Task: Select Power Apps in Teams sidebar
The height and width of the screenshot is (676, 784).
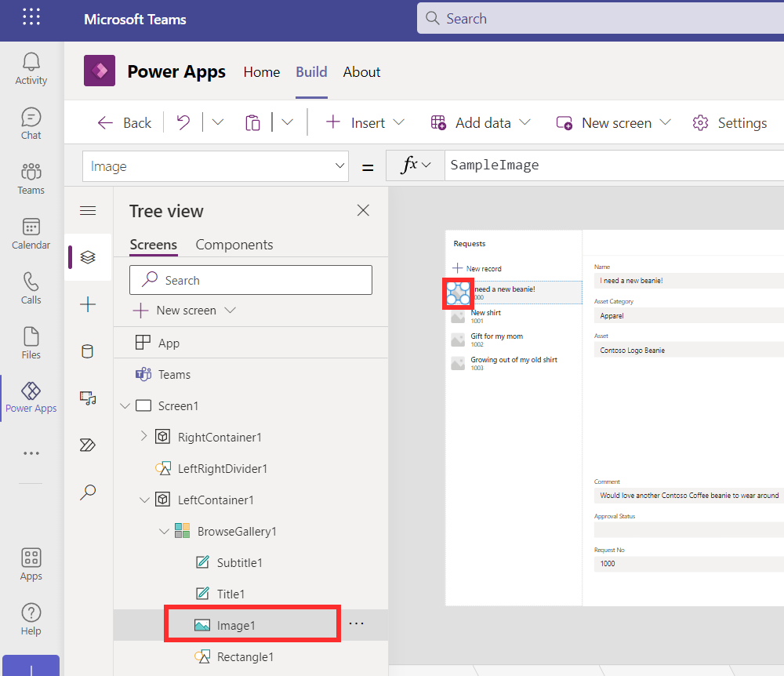Action: [x=31, y=398]
